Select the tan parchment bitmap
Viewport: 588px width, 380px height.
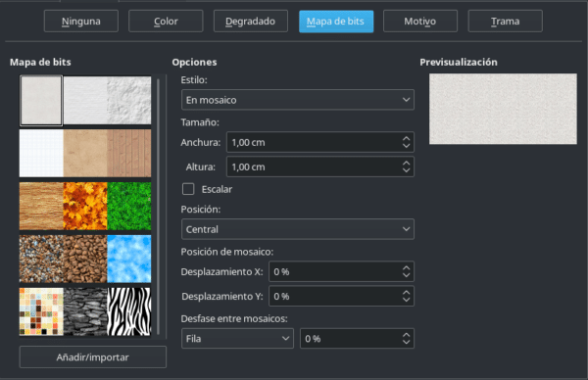tap(85, 154)
